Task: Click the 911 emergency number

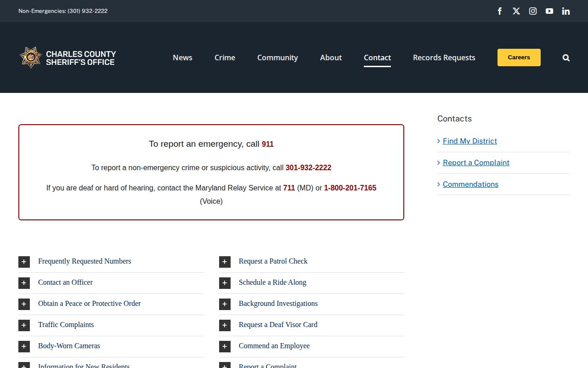Action: tap(267, 144)
